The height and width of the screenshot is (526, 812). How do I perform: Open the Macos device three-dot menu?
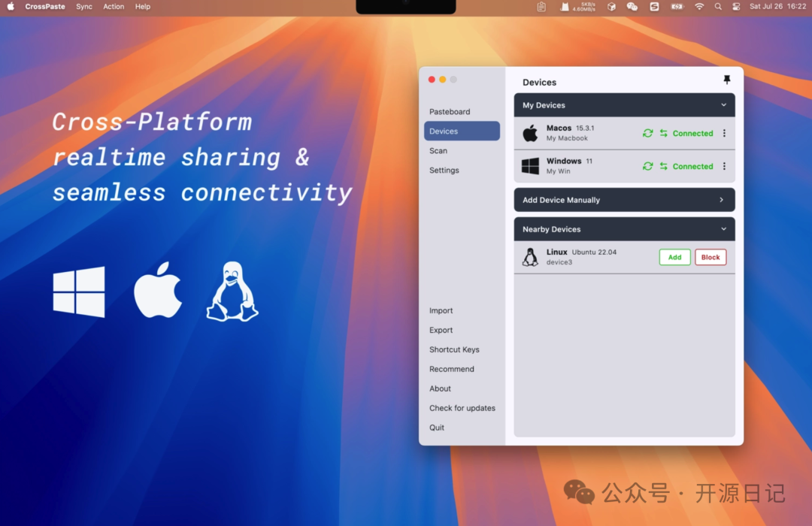[724, 134]
